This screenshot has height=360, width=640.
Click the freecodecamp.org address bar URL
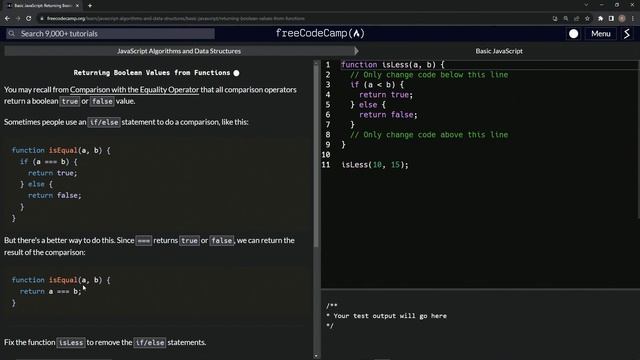coord(176,18)
